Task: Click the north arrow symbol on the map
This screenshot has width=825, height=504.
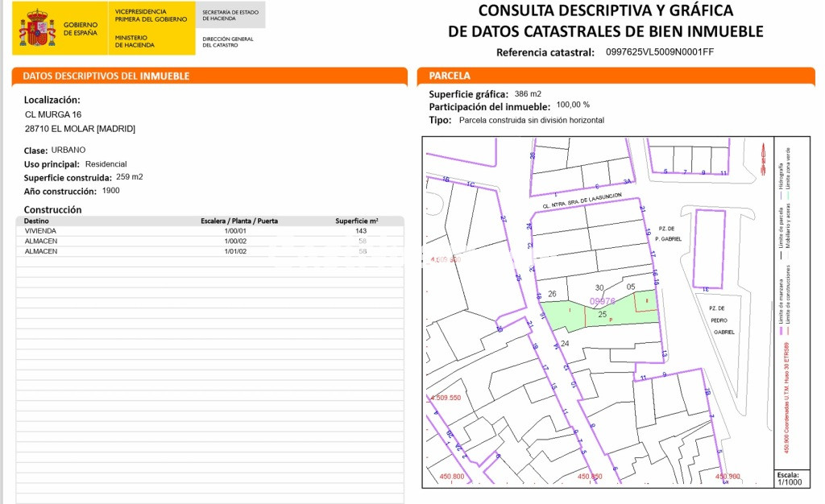Action: click(763, 158)
